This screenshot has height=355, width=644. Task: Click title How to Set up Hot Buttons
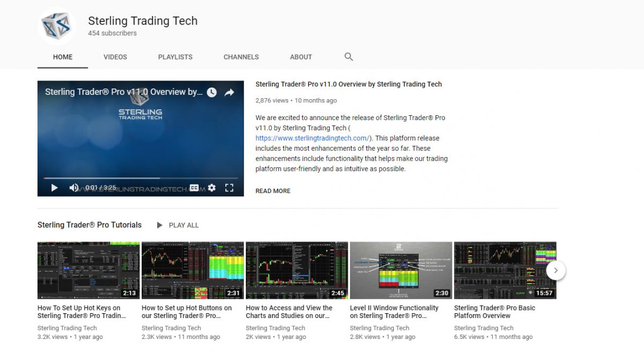187,312
